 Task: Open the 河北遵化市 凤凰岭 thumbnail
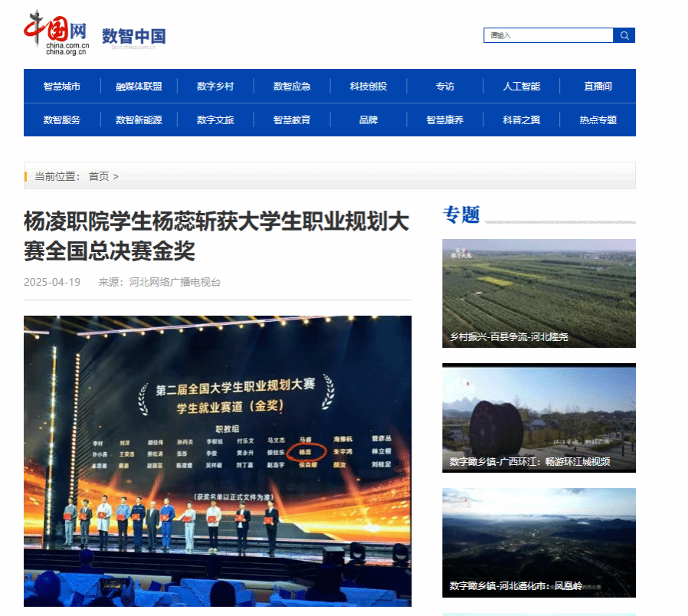[x=539, y=542]
